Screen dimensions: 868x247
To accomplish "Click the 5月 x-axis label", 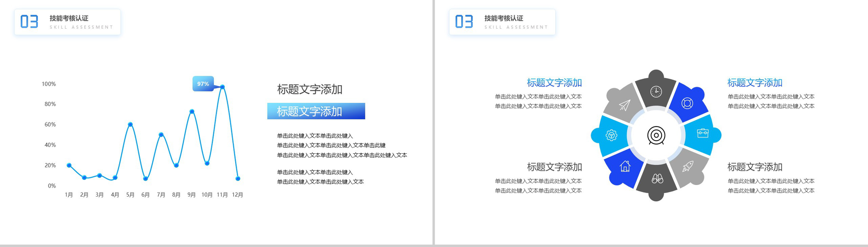I will click(130, 195).
